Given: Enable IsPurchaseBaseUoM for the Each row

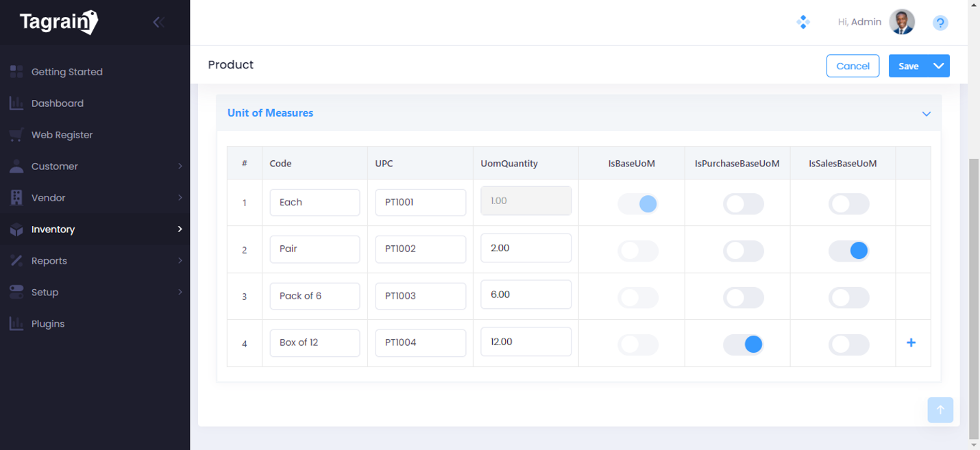Looking at the screenshot, I should tap(743, 203).
